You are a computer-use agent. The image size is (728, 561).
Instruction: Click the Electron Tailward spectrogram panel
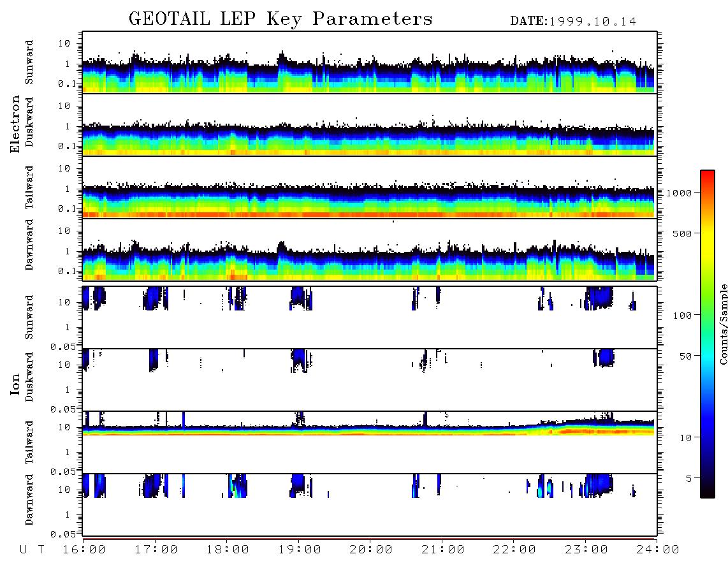point(370,187)
